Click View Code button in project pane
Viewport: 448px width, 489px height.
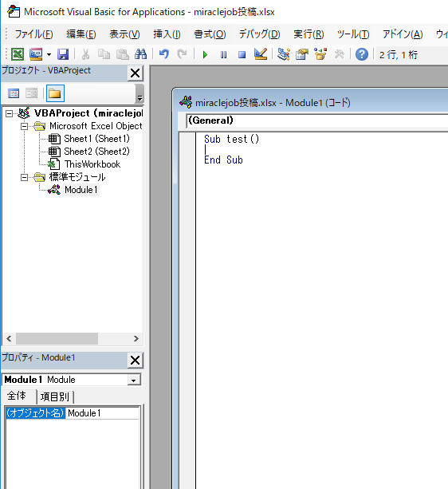[14, 93]
